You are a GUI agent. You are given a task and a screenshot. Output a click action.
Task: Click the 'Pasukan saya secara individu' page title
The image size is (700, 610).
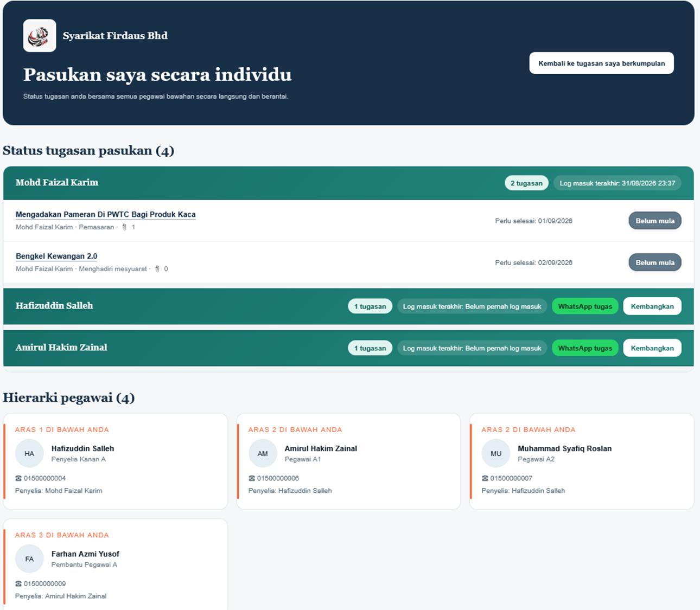[x=157, y=74]
